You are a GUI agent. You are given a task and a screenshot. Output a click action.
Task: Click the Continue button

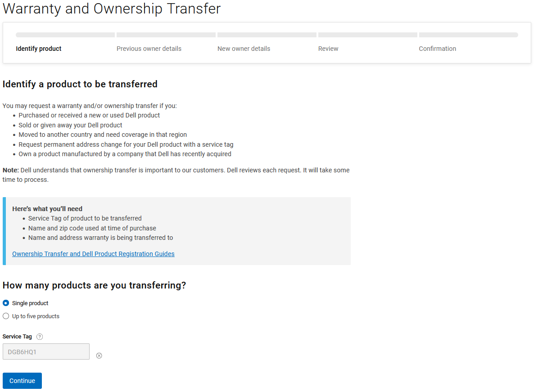click(x=23, y=381)
